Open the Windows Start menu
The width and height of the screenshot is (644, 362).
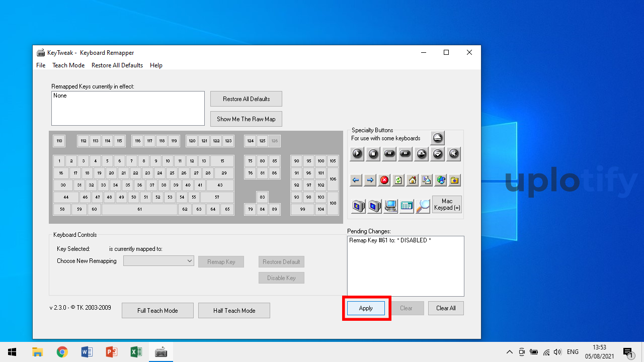tap(12, 352)
